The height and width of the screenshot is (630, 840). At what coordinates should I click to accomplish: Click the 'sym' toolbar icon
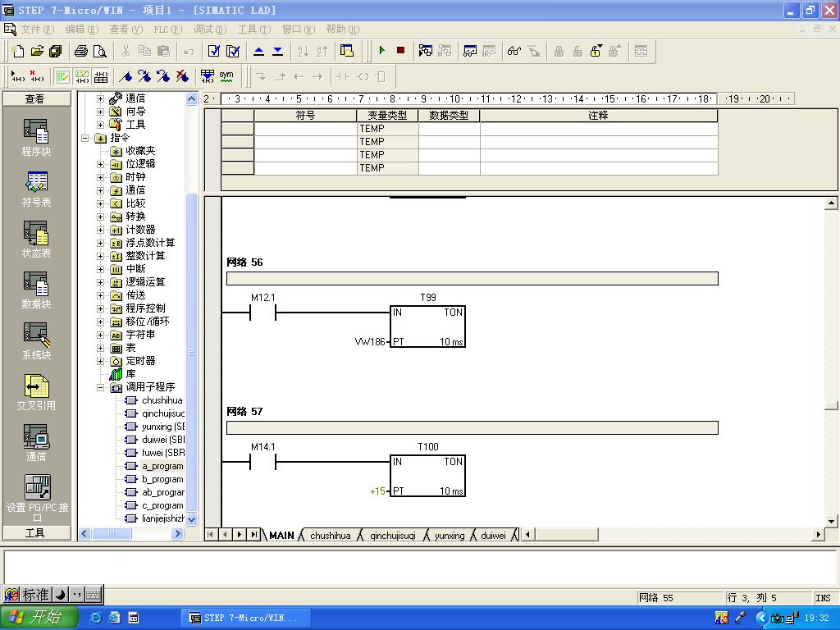[226, 76]
